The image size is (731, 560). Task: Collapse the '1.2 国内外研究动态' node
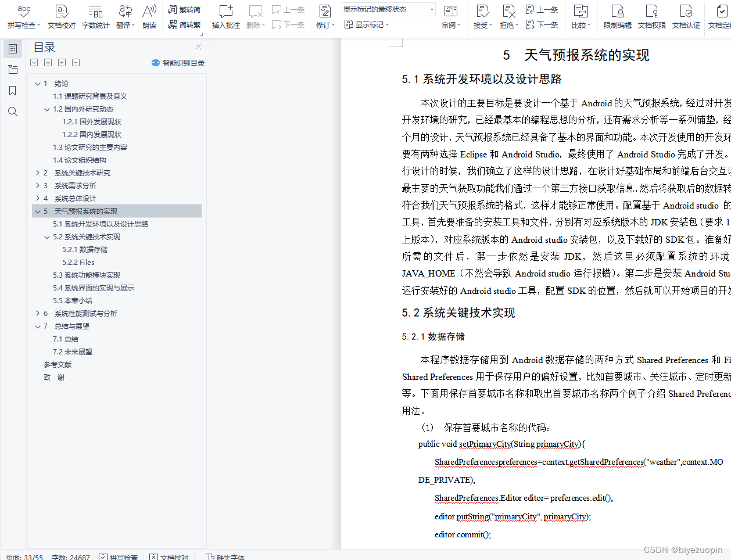point(47,109)
